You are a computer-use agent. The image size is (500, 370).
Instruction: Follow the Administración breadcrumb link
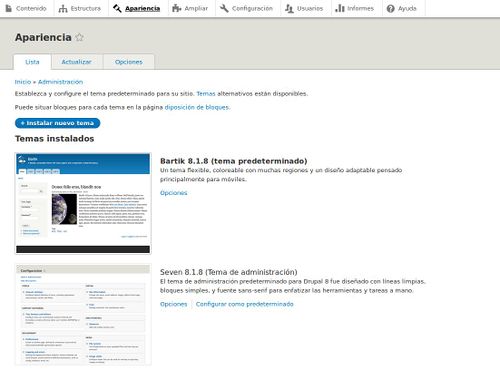pos(60,82)
